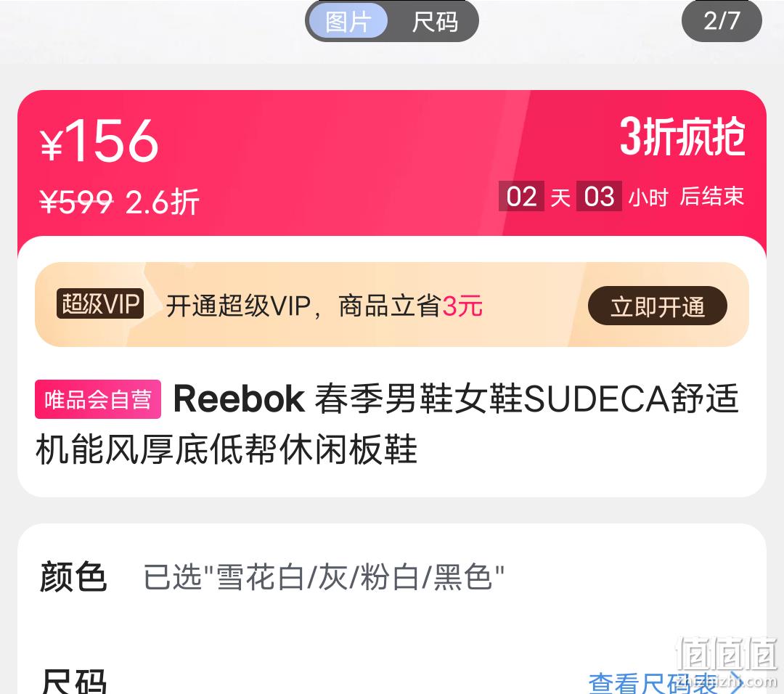Click the 开通超级VIP savings banner text
This screenshot has width=784, height=694.
[324, 306]
